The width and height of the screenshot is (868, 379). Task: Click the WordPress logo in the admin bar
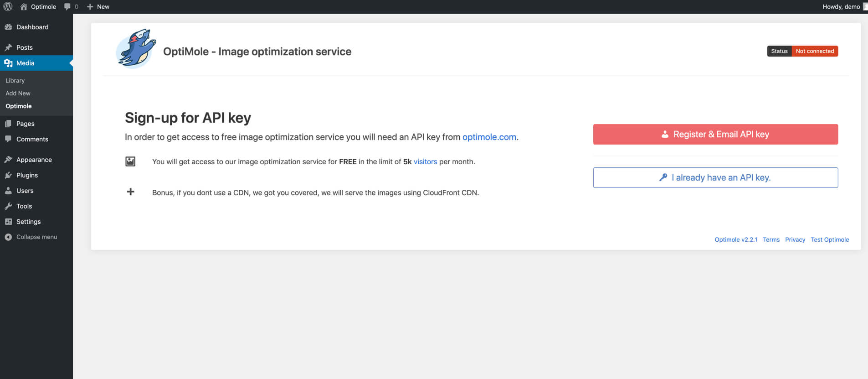(x=8, y=6)
